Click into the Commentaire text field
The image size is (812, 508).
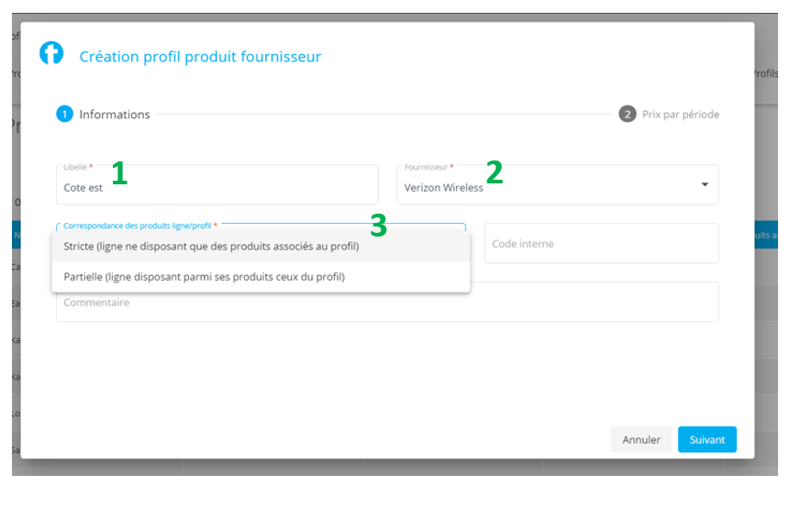tap(387, 302)
